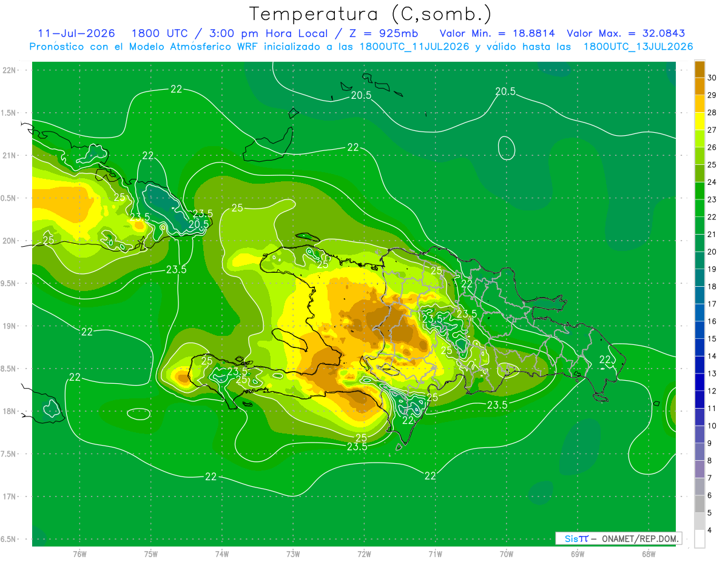The height and width of the screenshot is (562, 728).
Task: Click the '23.5' contour label beside the '20.5' label over eastern Cuba
Action: (x=203, y=213)
